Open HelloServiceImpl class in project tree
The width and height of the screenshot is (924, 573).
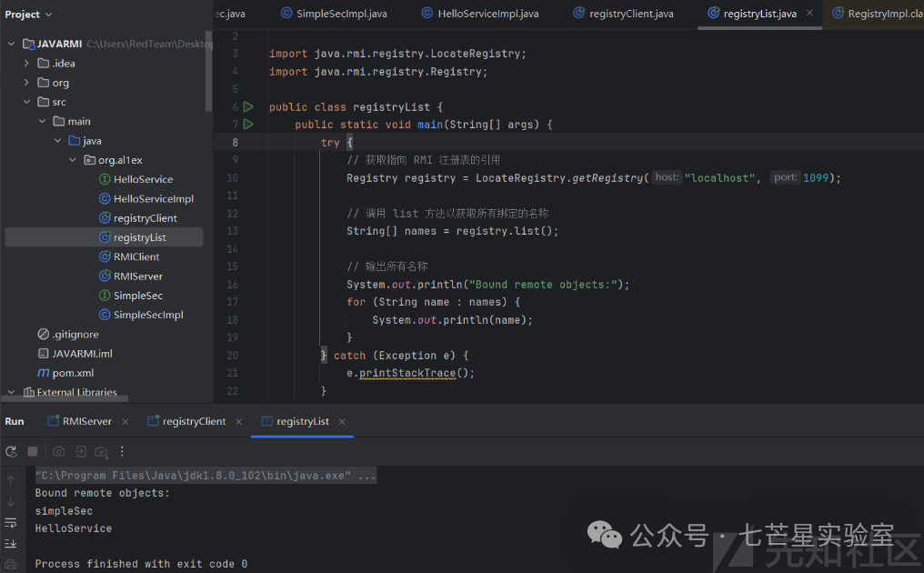[153, 198]
